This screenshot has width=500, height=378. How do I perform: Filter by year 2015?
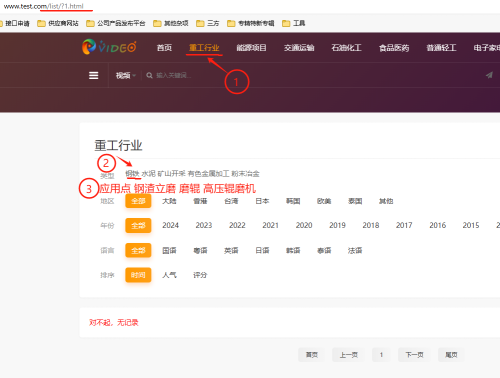[x=471, y=225]
